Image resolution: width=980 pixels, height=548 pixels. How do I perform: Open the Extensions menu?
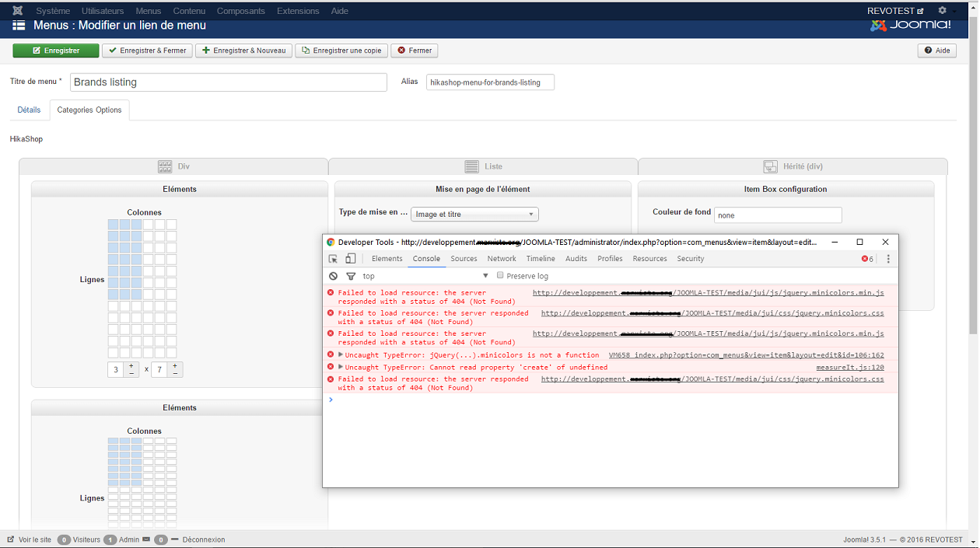(298, 11)
